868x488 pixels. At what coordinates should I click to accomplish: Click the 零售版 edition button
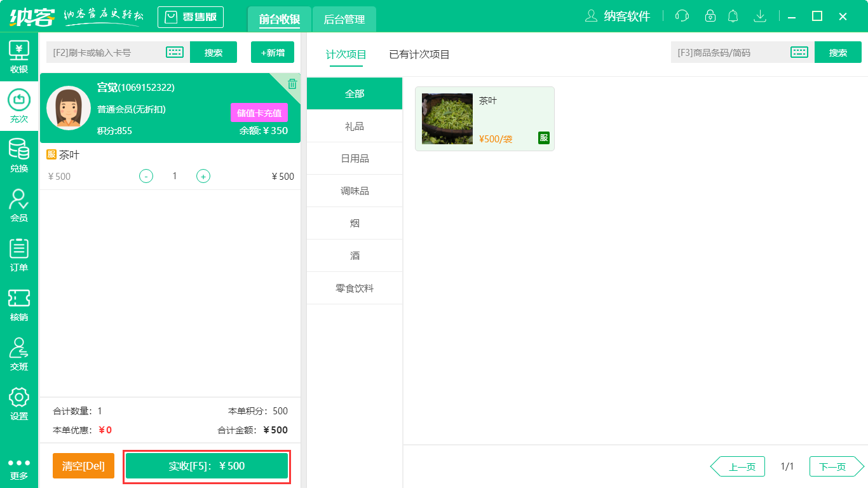coord(191,17)
